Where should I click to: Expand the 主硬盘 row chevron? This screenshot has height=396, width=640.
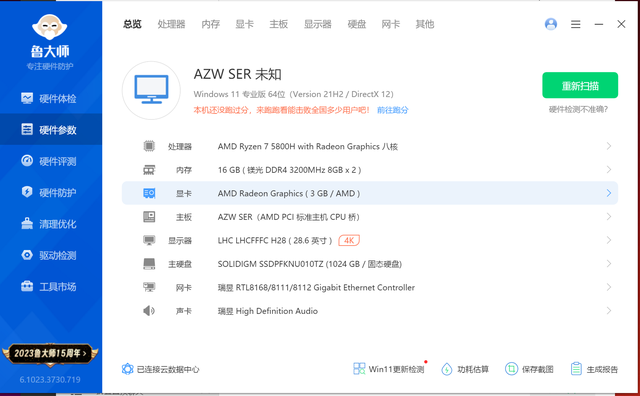pos(609,264)
